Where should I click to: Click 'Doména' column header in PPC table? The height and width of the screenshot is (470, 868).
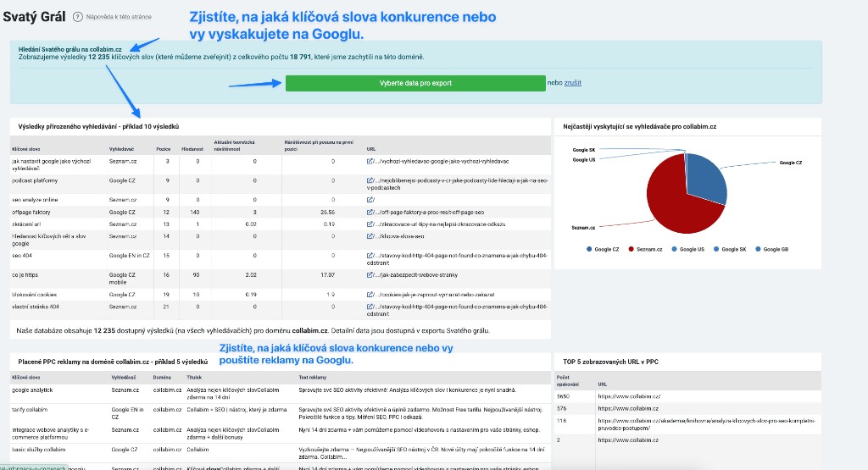tap(161, 378)
